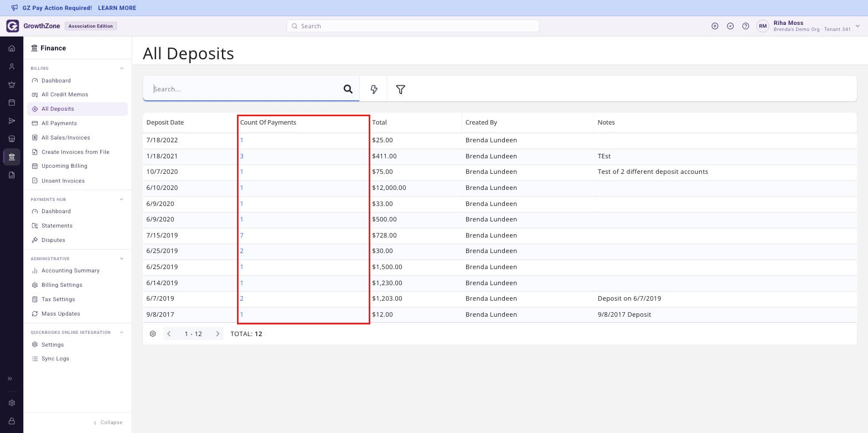
Task: Open the grid settings gear near pagination
Action: tap(153, 334)
